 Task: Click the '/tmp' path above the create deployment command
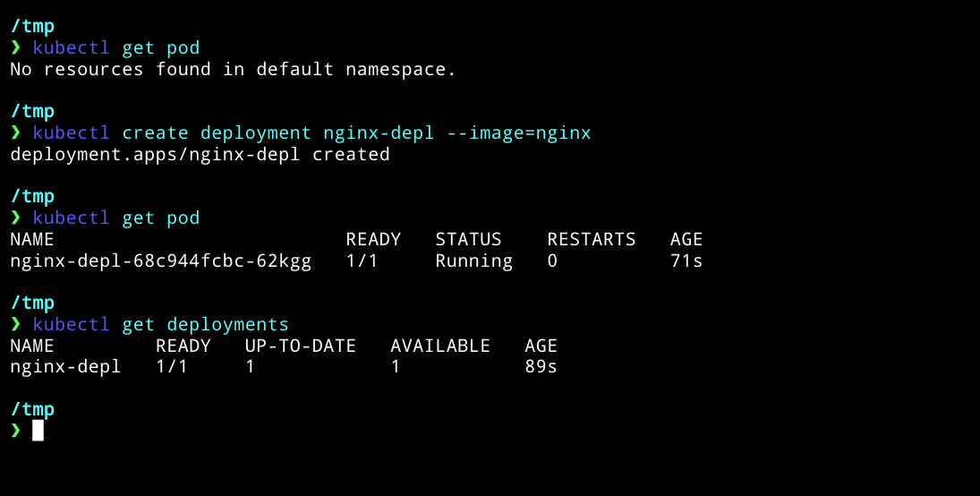tap(32, 112)
